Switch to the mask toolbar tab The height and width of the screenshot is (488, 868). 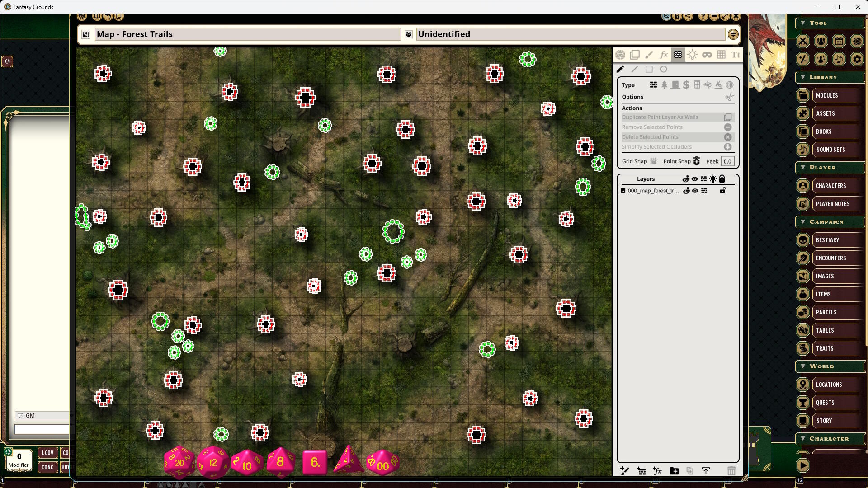point(707,55)
